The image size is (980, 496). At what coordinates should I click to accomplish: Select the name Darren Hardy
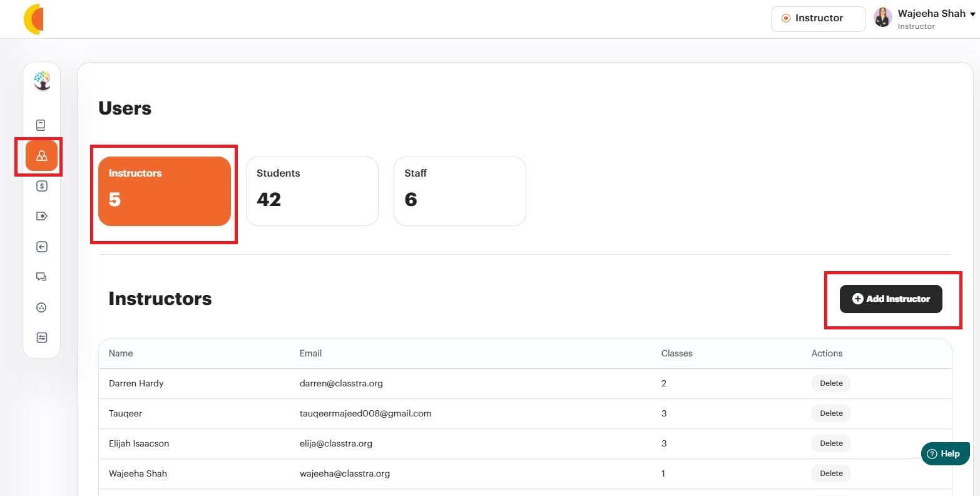[136, 383]
